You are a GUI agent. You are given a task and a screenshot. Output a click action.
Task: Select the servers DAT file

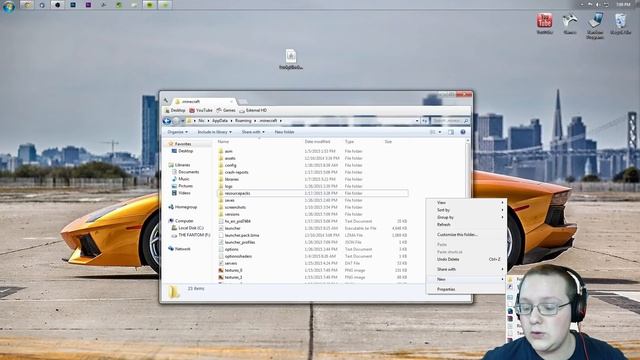coord(231,263)
